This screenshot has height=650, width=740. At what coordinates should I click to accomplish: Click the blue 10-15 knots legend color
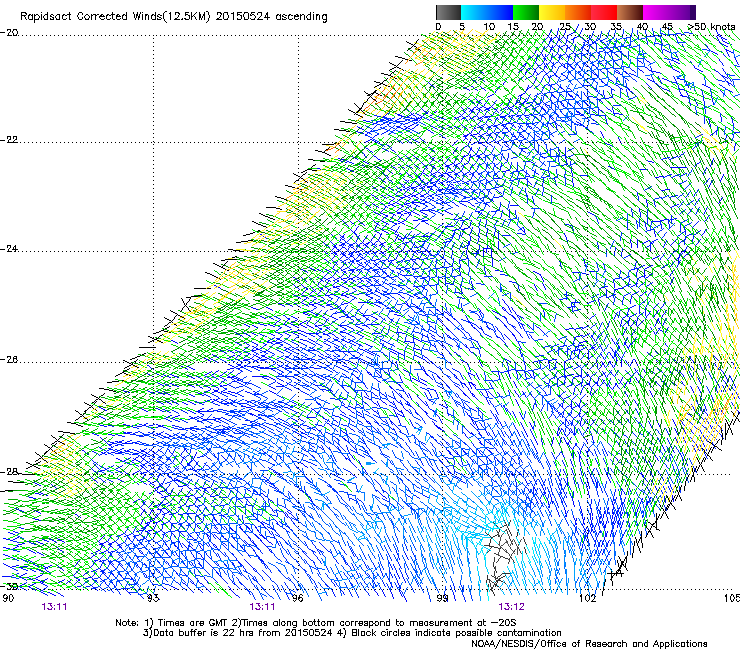coord(500,12)
